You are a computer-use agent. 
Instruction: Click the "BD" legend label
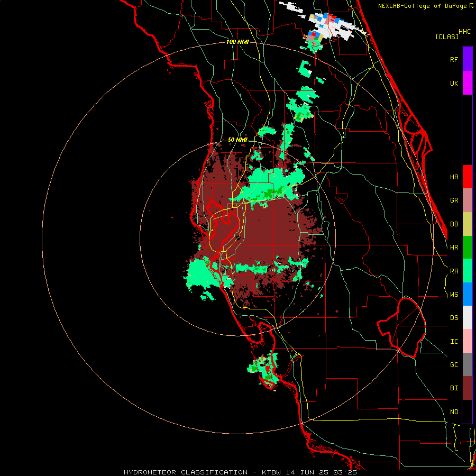454,224
